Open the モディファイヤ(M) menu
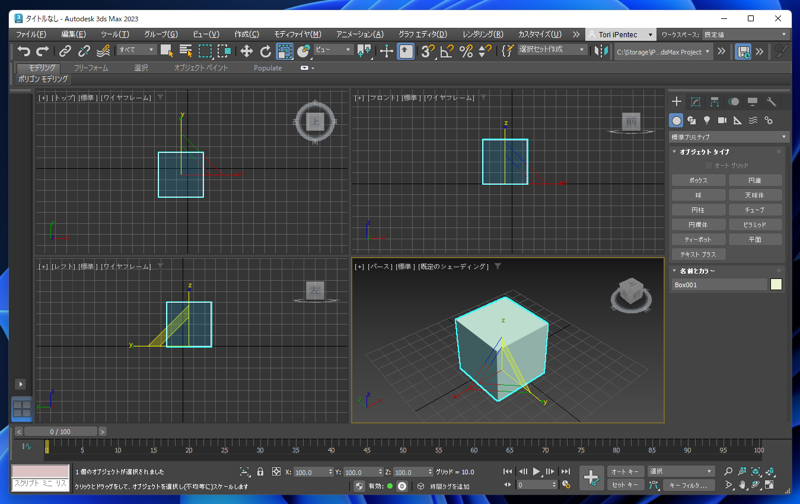Image resolution: width=800 pixels, height=504 pixels. (x=297, y=34)
